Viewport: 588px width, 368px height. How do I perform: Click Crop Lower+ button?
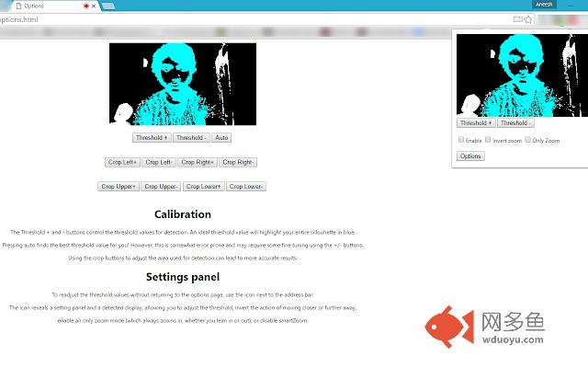point(204,187)
